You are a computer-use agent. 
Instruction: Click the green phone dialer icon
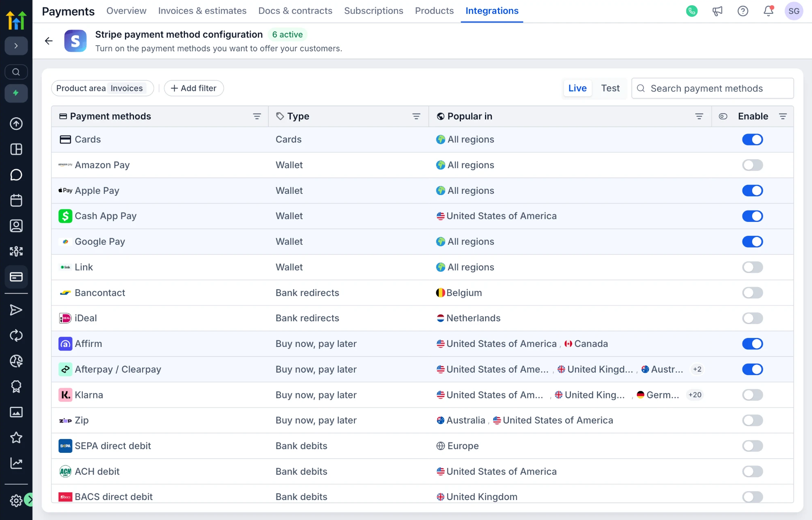pos(692,11)
